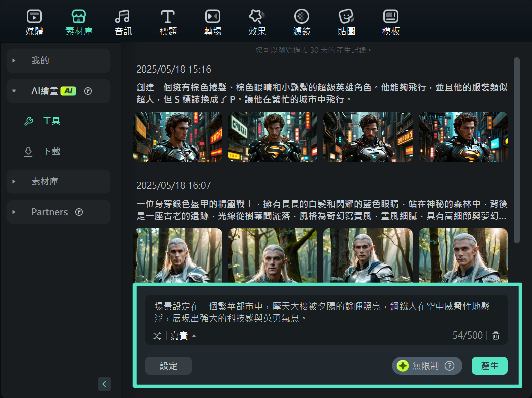Click the elf warrior prompt text

pyautogui.click(x=321, y=210)
